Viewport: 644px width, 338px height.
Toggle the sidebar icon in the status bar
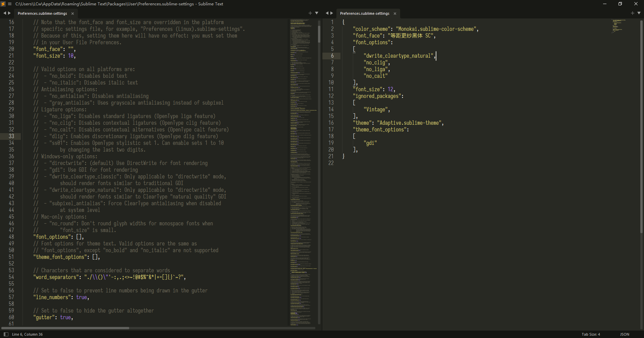click(x=6, y=334)
